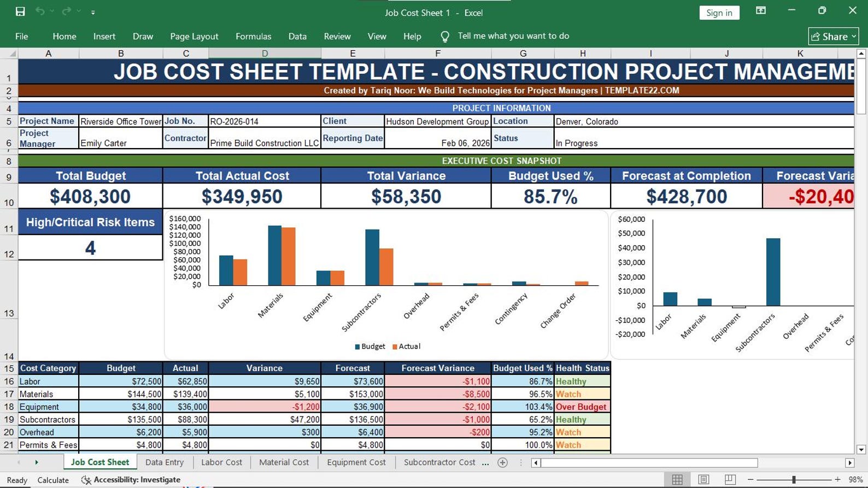Click horizontal scrollbar left arrow
This screenshot has height=488, width=868.
(x=536, y=463)
